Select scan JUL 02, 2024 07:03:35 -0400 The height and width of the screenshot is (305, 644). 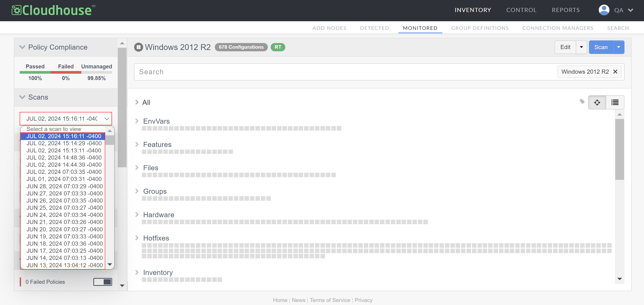(63, 172)
